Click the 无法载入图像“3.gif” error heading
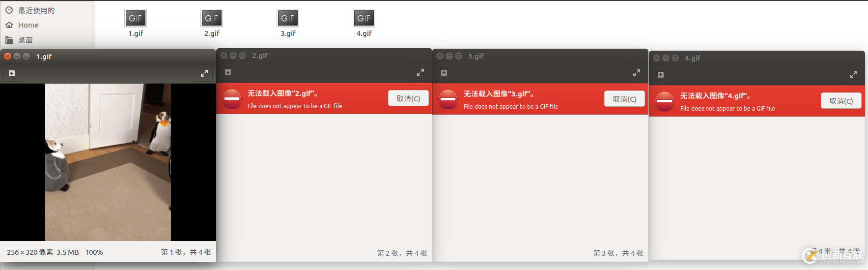This screenshot has height=270, width=868. pyautogui.click(x=499, y=94)
